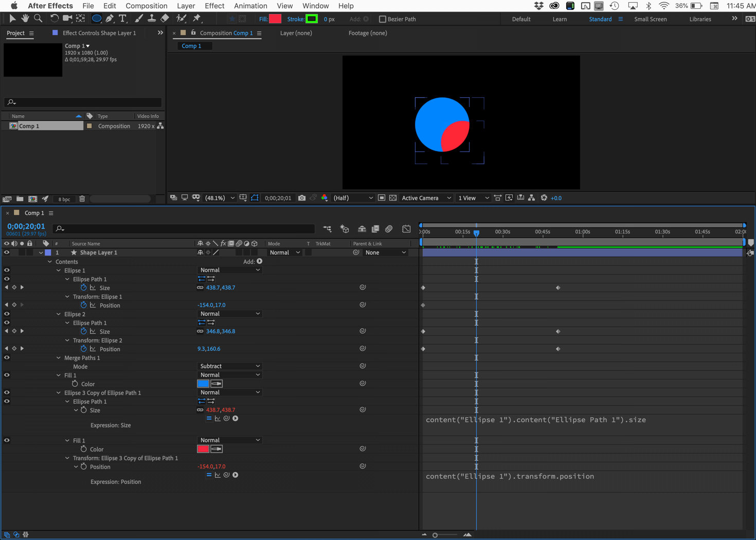Select the Hand tool in toolbar
The width and height of the screenshot is (756, 540).
[x=25, y=19]
